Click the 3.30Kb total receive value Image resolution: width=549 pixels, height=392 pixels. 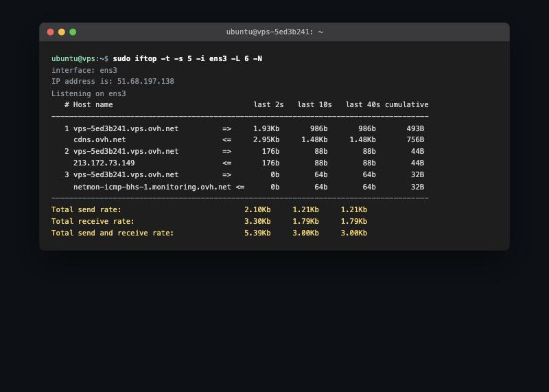(257, 221)
